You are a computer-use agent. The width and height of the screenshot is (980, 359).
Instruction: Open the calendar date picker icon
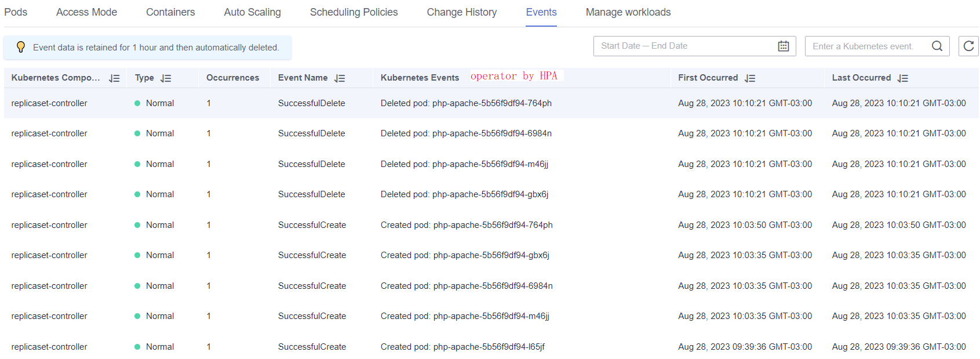coord(783,46)
